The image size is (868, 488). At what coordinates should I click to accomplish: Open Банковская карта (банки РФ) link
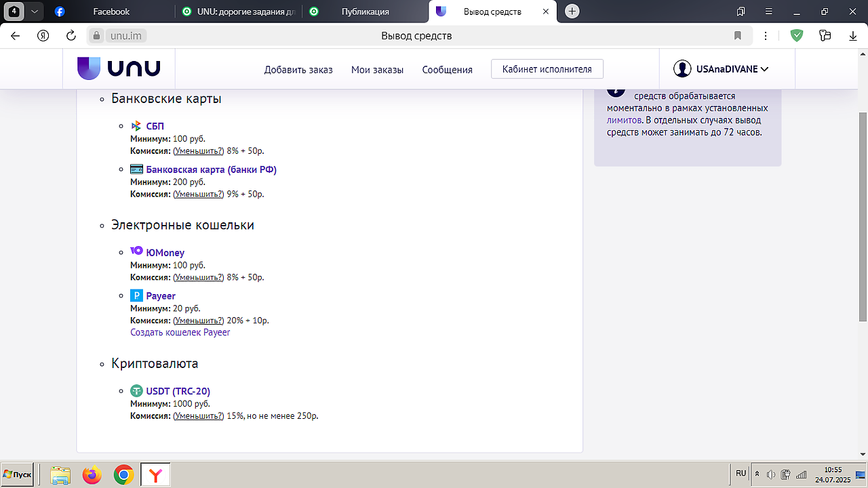212,169
